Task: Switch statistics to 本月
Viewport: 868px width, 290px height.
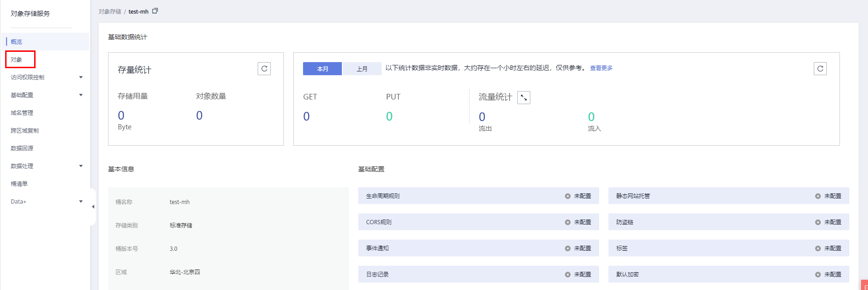Action: (x=322, y=69)
